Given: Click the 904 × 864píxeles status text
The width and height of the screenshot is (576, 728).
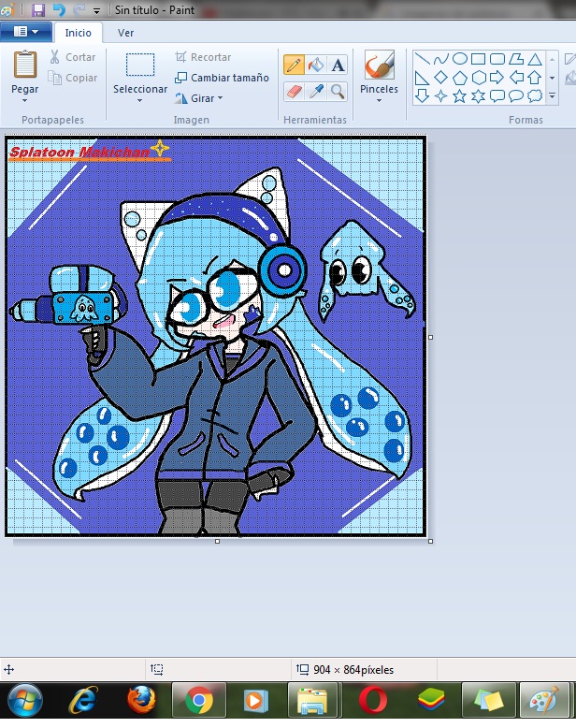Looking at the screenshot, I should point(353,670).
